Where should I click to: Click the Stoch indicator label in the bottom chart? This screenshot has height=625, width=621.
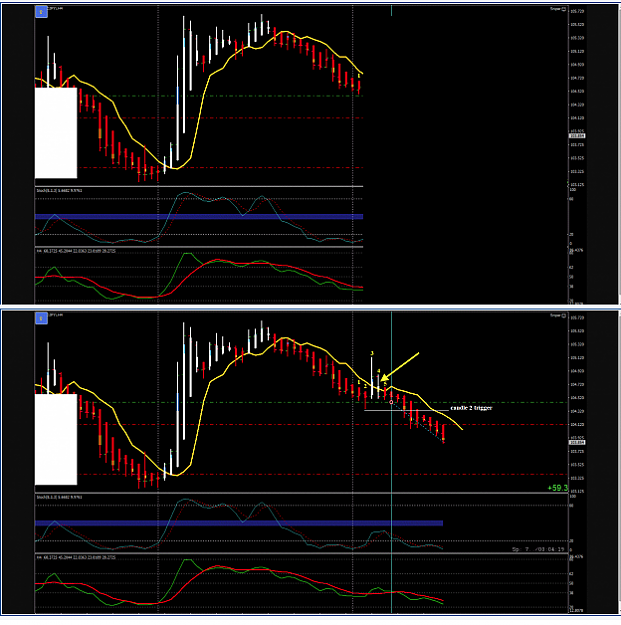(x=59, y=497)
